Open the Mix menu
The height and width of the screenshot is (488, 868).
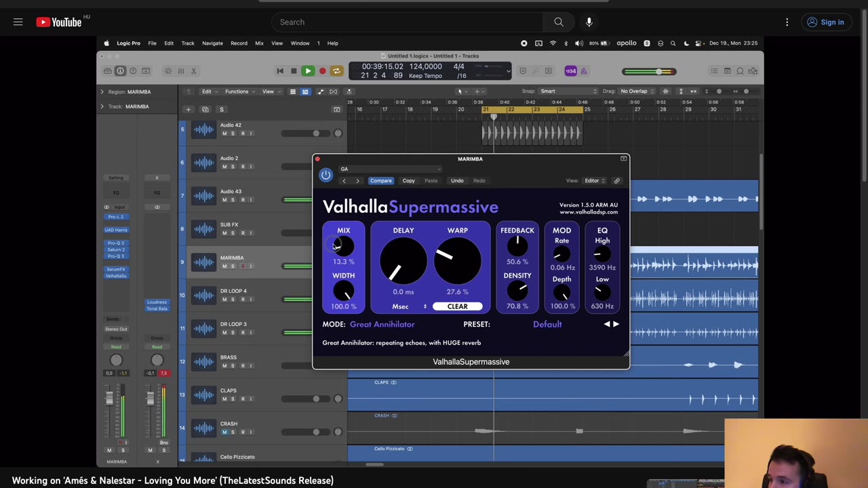(x=259, y=43)
